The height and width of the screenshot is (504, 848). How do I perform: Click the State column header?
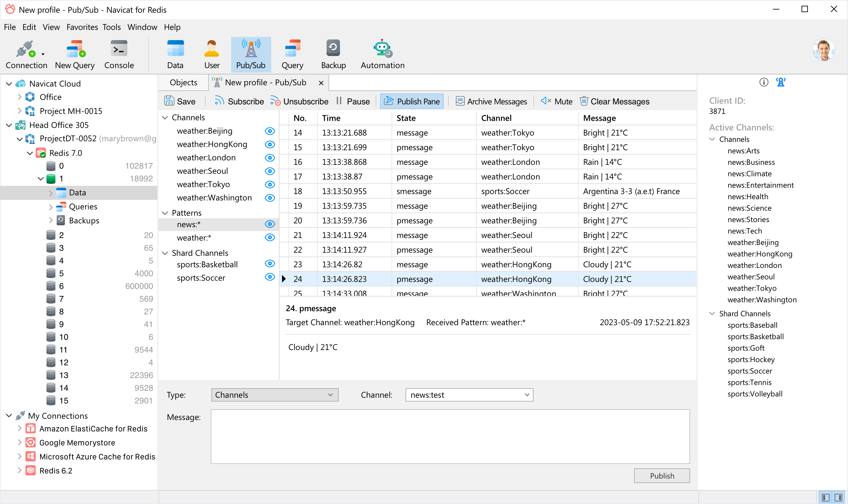(434, 118)
